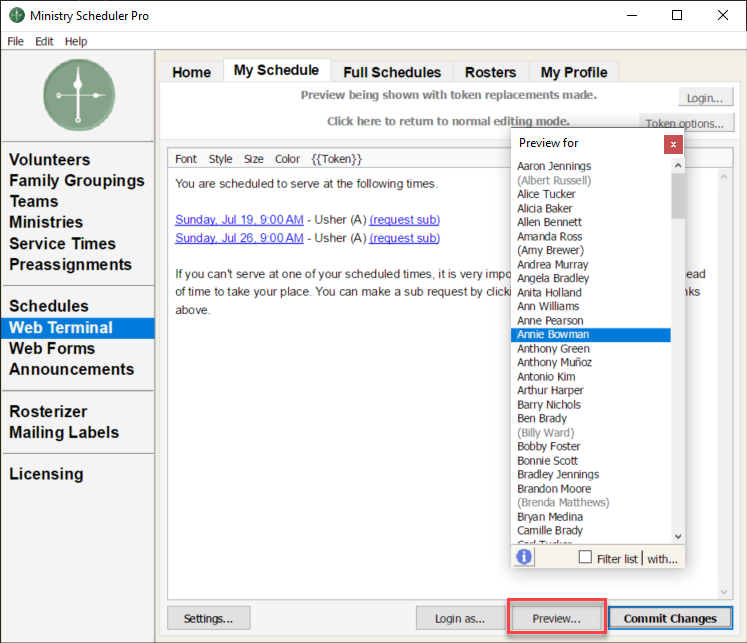Screen dimensions: 747x643
Task: Click the Ministry Scheduler Pro clock logo
Action: pos(79,95)
